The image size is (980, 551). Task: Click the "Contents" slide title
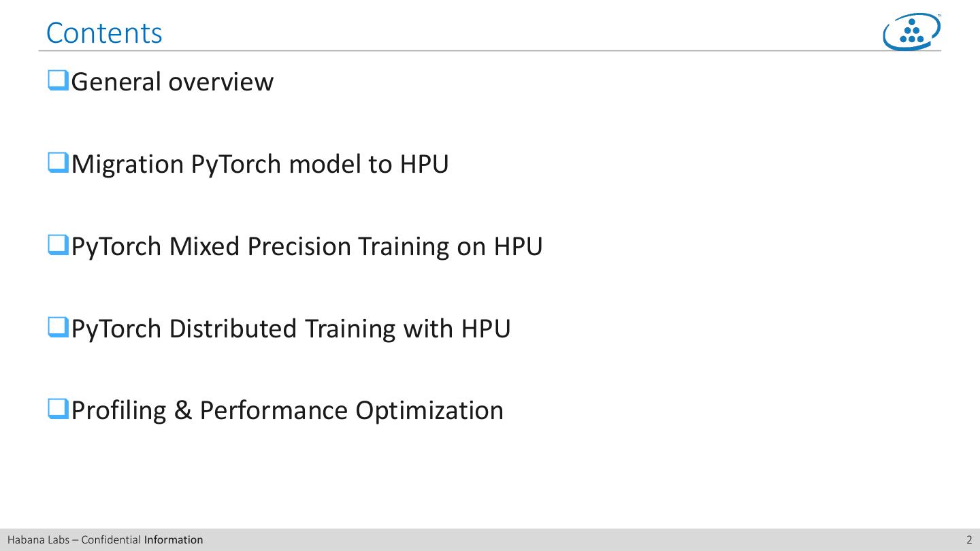tap(104, 33)
